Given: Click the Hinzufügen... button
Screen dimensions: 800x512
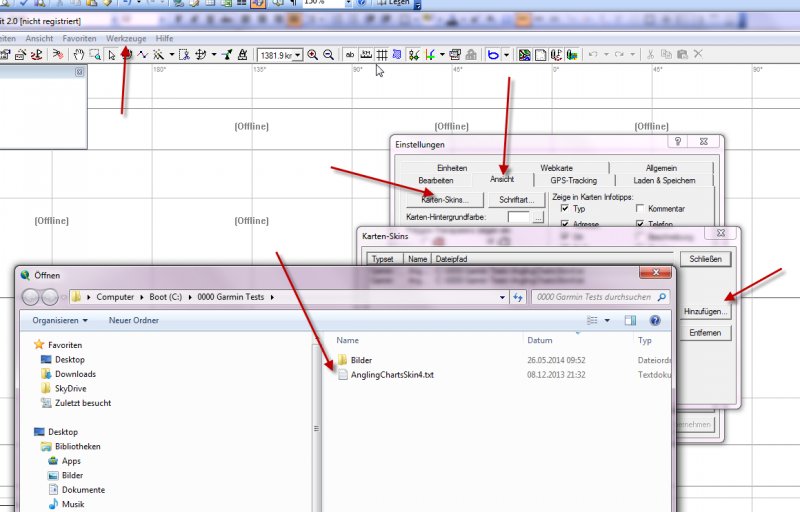Looking at the screenshot, I should click(706, 312).
